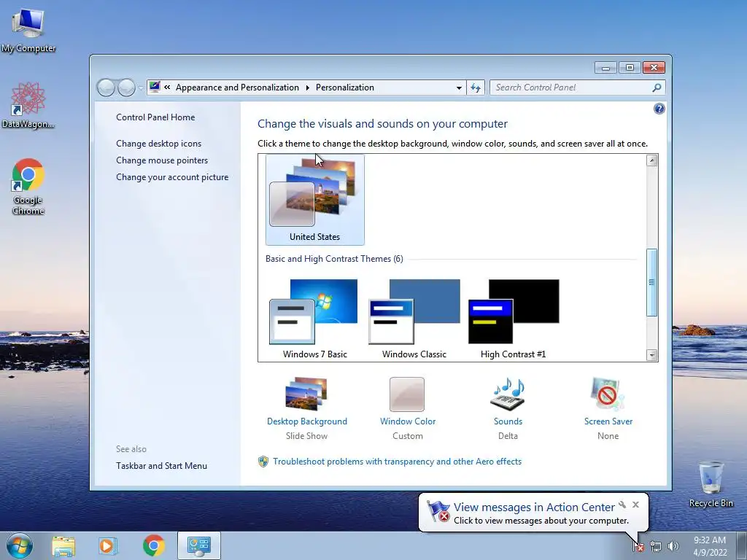The width and height of the screenshot is (747, 560).
Task: Launch Windows Media Player from taskbar
Action: tap(108, 546)
